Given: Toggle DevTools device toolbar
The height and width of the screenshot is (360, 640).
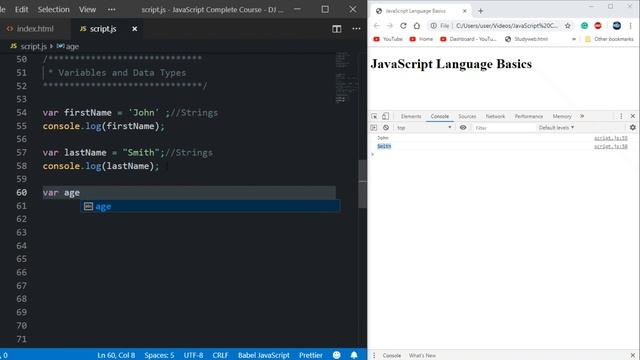Looking at the screenshot, I should tap(385, 116).
